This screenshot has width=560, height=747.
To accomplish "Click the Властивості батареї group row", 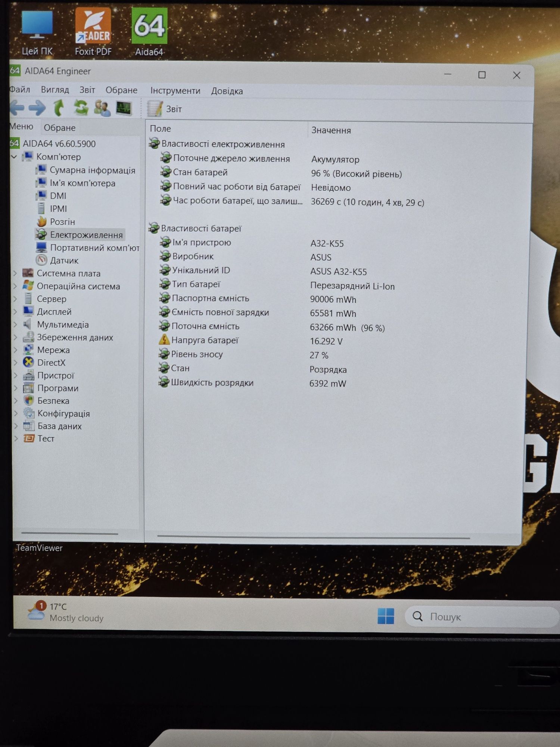I will 195,228.
